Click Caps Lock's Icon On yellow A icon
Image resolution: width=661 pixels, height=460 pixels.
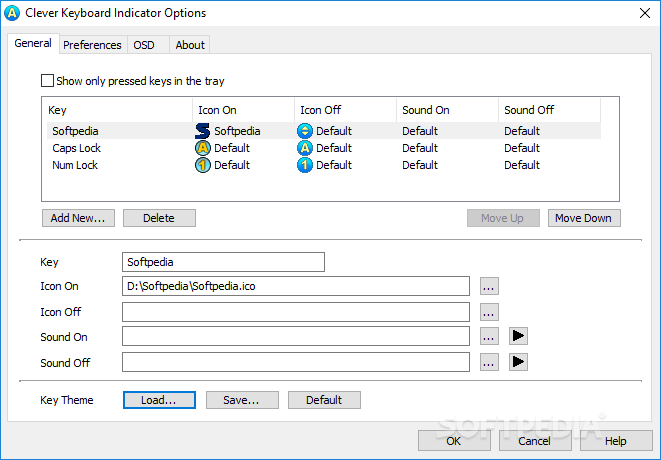click(x=202, y=148)
